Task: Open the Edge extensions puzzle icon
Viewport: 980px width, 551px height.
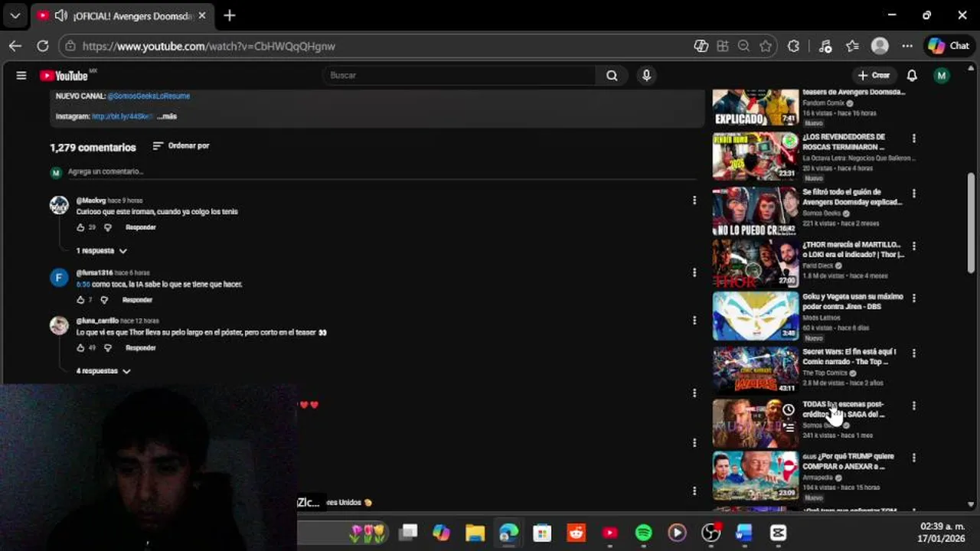Action: (x=794, y=46)
